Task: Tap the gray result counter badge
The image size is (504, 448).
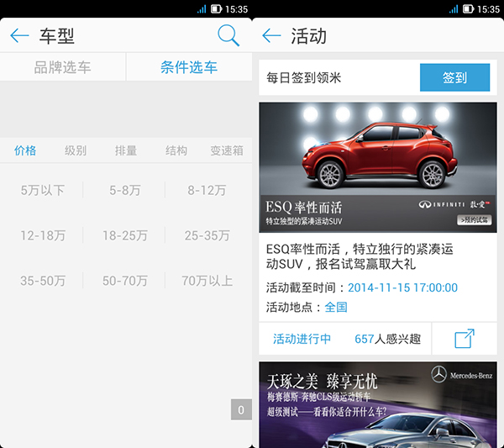Action: (x=241, y=409)
